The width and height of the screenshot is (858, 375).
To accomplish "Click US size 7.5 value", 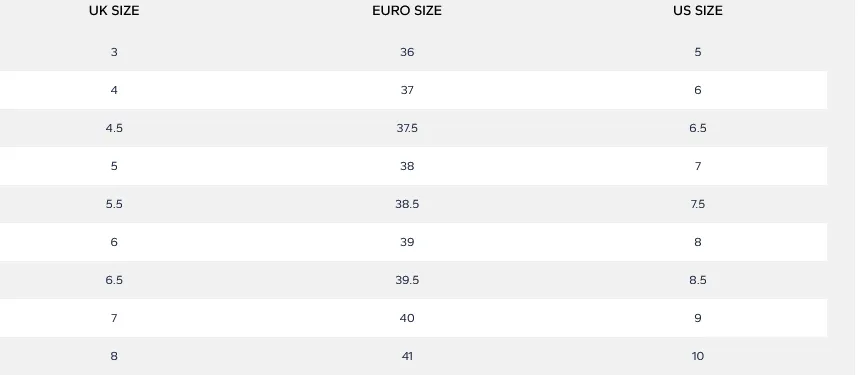I will (698, 204).
